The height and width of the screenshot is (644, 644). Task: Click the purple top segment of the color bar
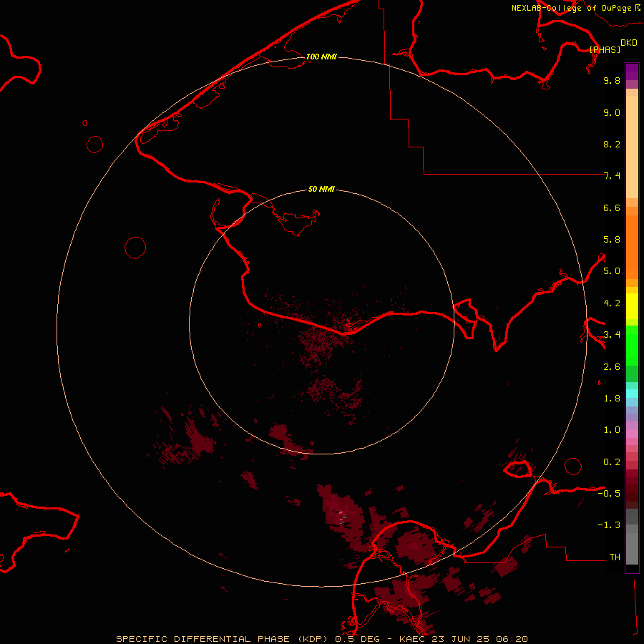click(632, 72)
